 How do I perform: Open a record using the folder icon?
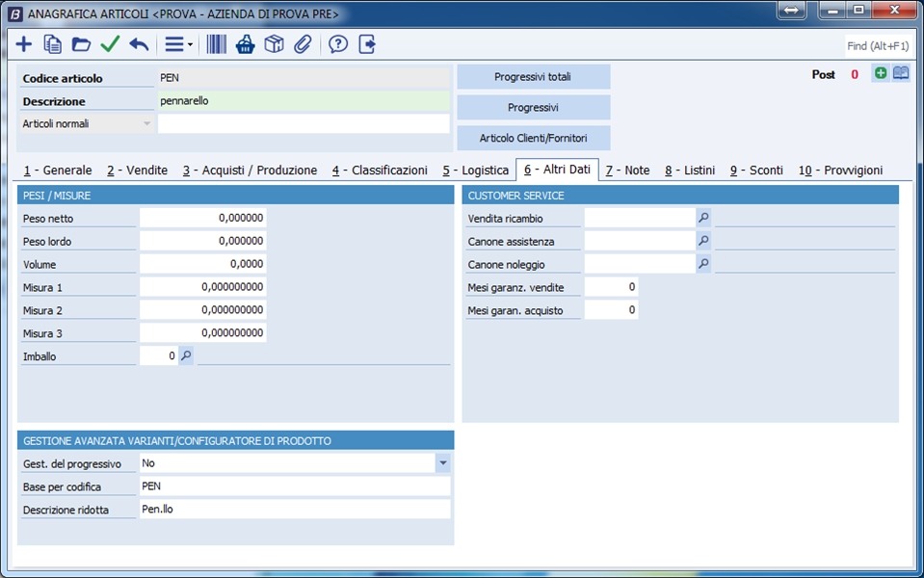[81, 44]
